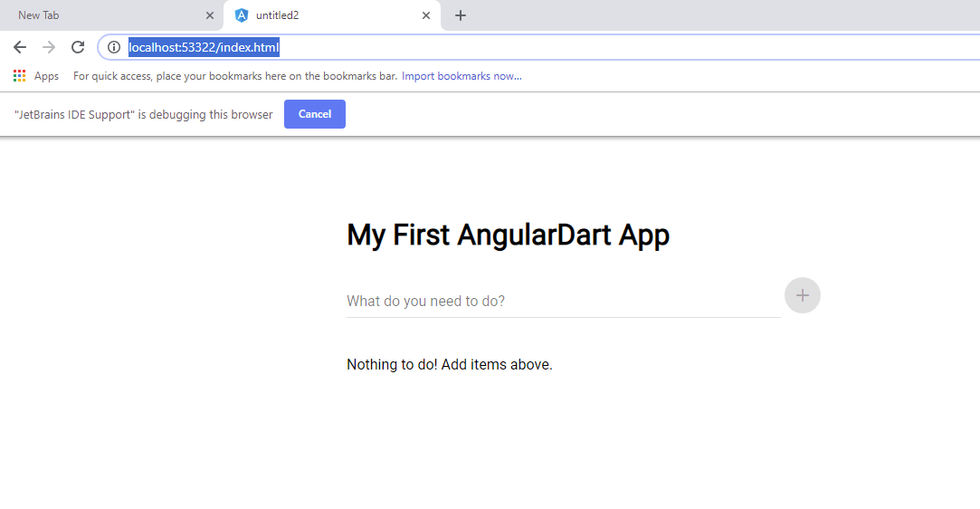
Task: Add the to-do item with plus button
Action: pyautogui.click(x=803, y=295)
